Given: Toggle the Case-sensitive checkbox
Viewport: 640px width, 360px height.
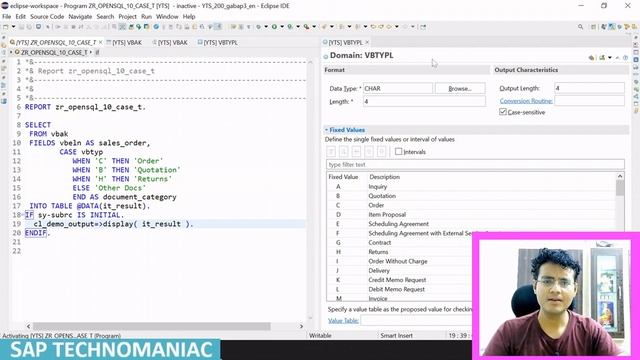Looking at the screenshot, I should coord(503,112).
